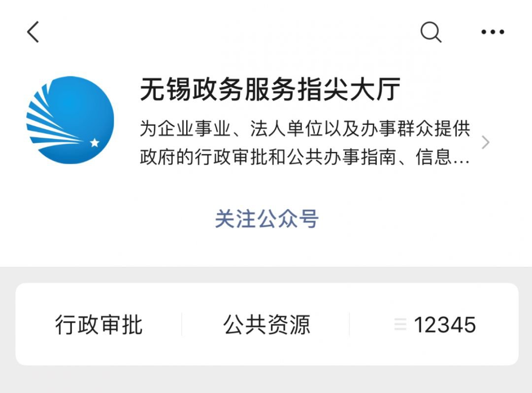The width and height of the screenshot is (532, 393).
Task: View the blue globe account avatar
Action: (x=70, y=120)
